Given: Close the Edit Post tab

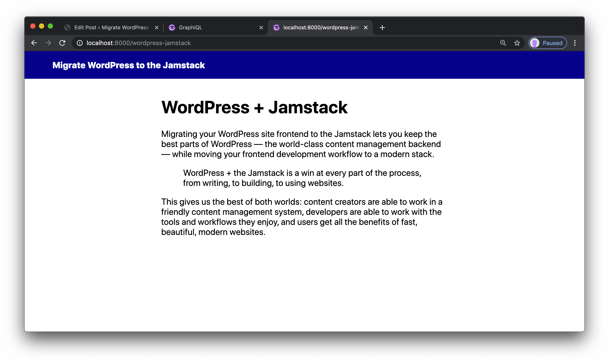Looking at the screenshot, I should 157,28.
